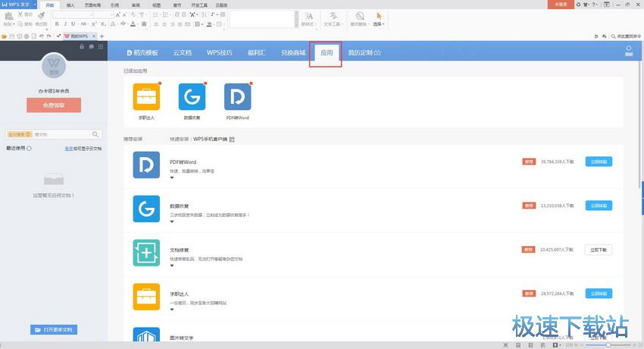
Task: Click the 登录 link in sidebar
Action: (x=69, y=149)
